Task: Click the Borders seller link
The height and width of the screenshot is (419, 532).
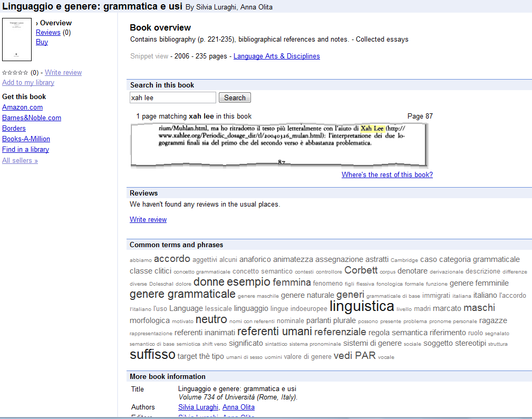Action: 14,128
